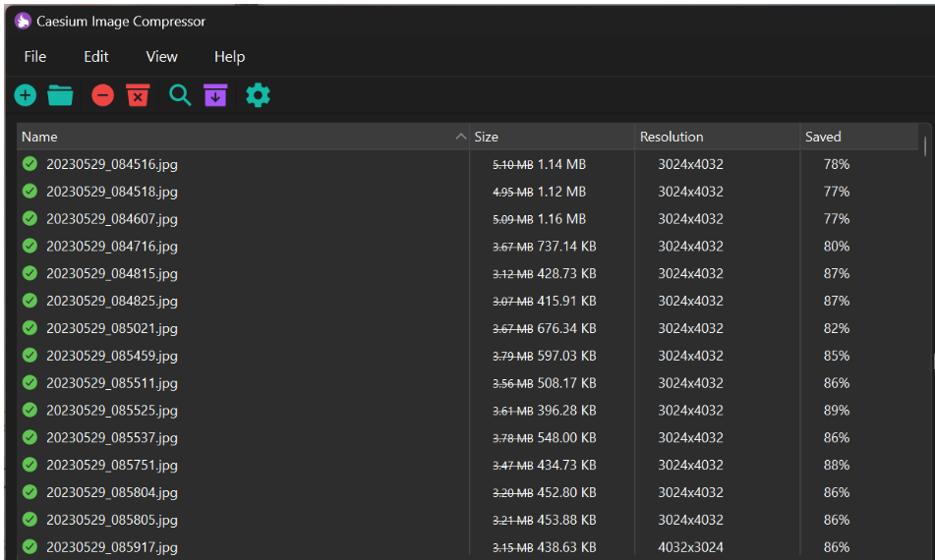Click the green Add files plus icon

(26, 95)
